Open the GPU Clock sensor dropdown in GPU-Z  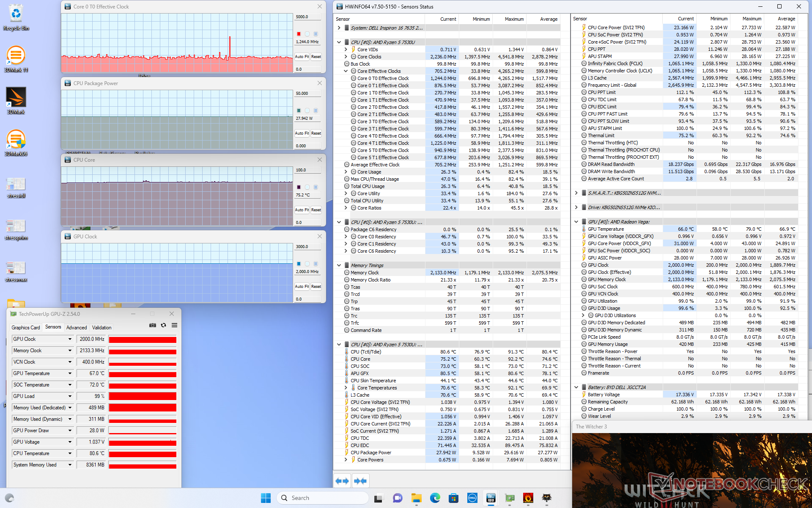(x=70, y=339)
